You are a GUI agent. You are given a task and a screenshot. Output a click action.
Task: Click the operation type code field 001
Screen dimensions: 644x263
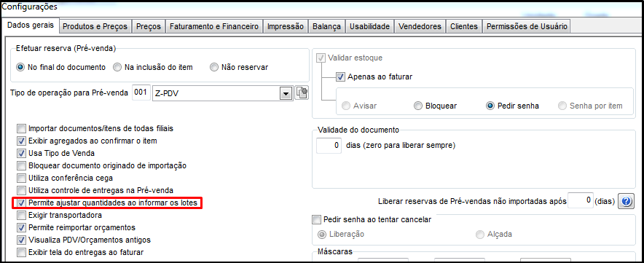(141, 93)
